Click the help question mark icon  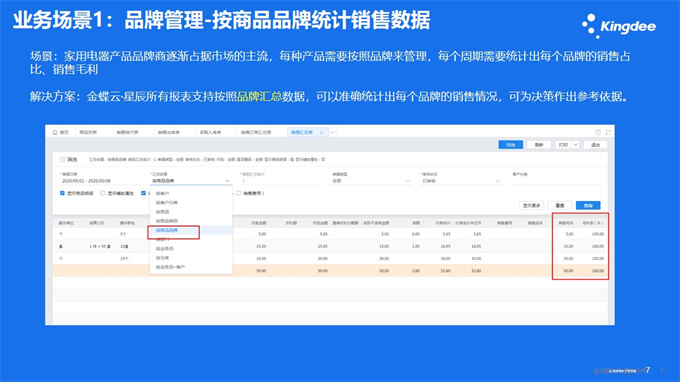tap(598, 132)
